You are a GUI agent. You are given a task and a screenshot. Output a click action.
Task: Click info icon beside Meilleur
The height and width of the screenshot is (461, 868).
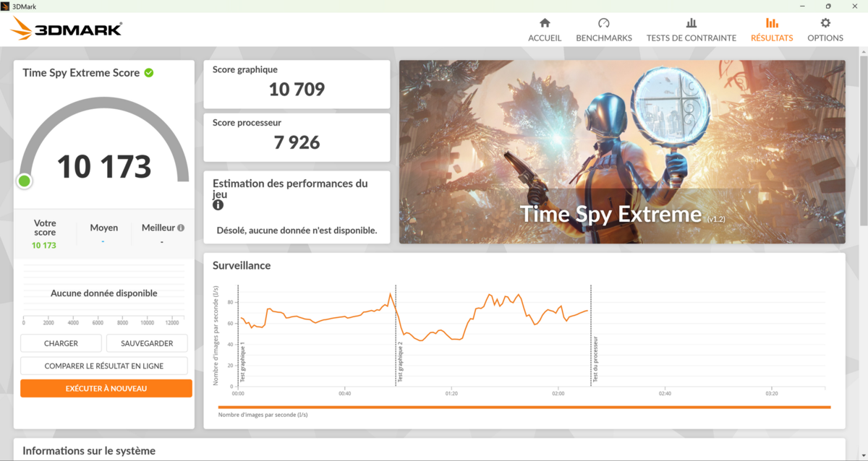[181, 228]
